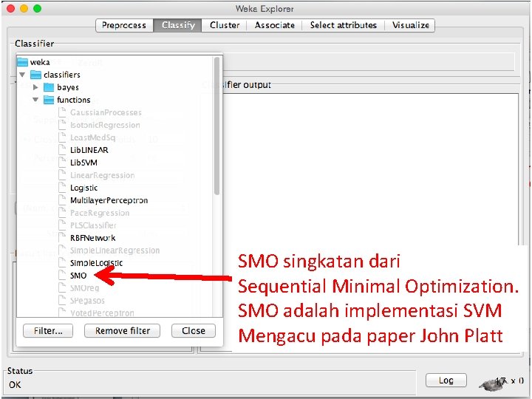The image size is (532, 399).
Task: Open the Visualize tab
Action: 410,25
